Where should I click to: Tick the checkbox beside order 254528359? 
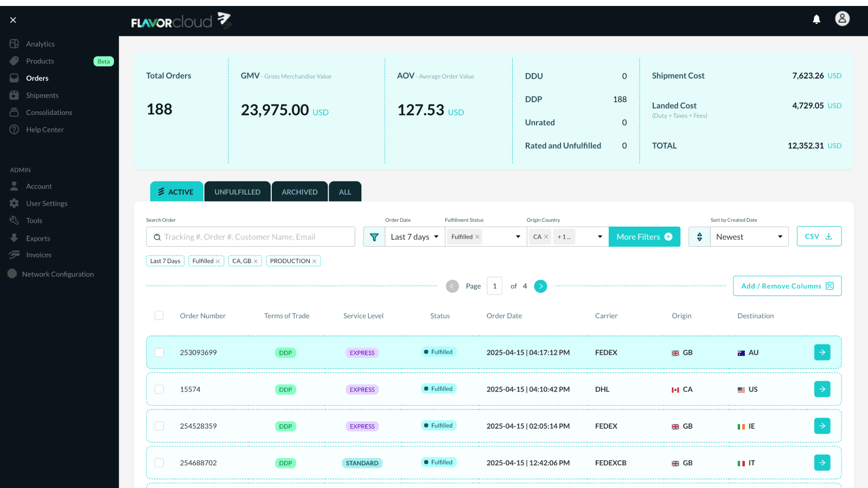pos(159,426)
